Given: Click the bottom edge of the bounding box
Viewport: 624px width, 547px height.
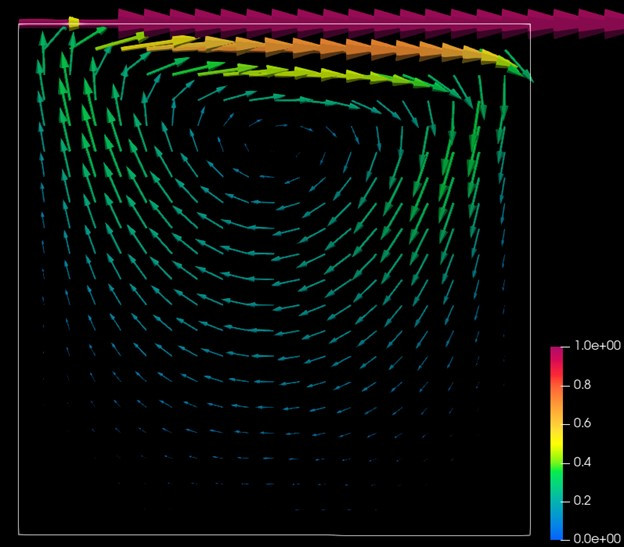Looking at the screenshot, I should 274,534.
